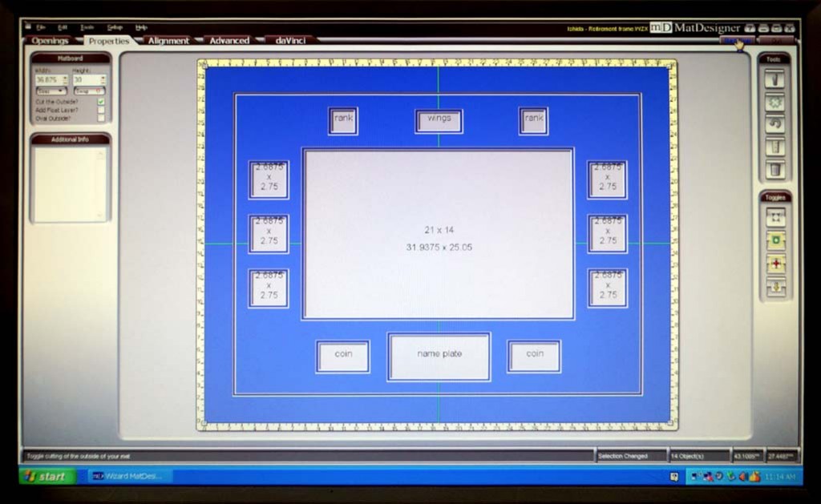Viewport: 821px width, 504px height.
Task: Toggle the red crosshair guides icon
Action: pos(775,264)
